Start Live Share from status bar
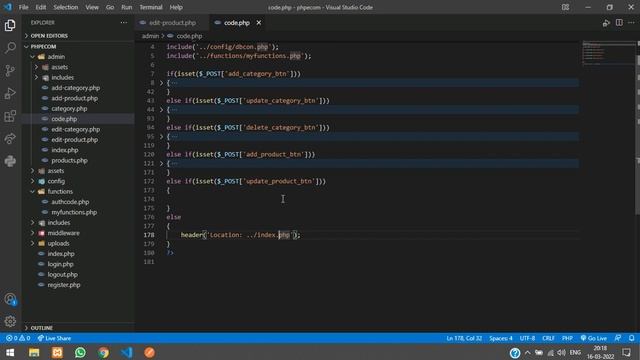Viewport: 640px width, 360px height. tap(54, 338)
